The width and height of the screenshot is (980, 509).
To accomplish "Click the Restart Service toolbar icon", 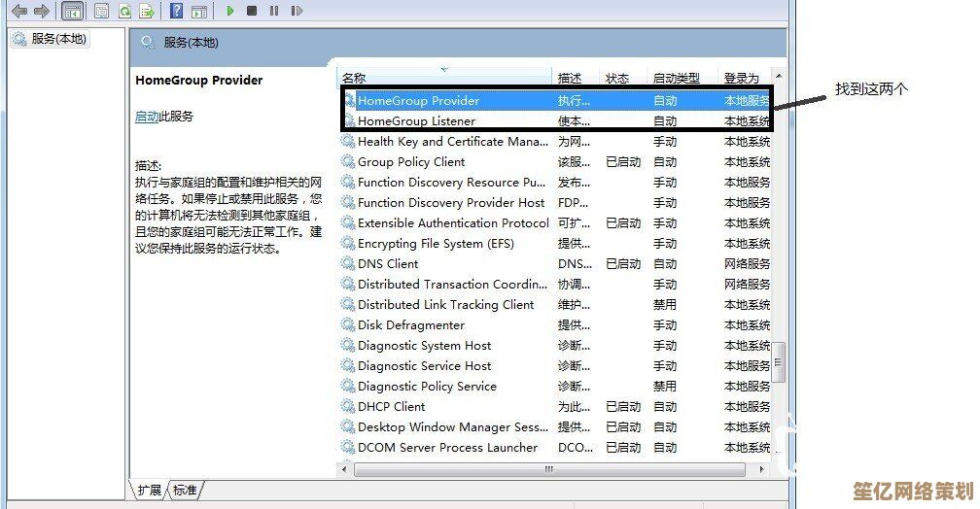I will (x=296, y=11).
